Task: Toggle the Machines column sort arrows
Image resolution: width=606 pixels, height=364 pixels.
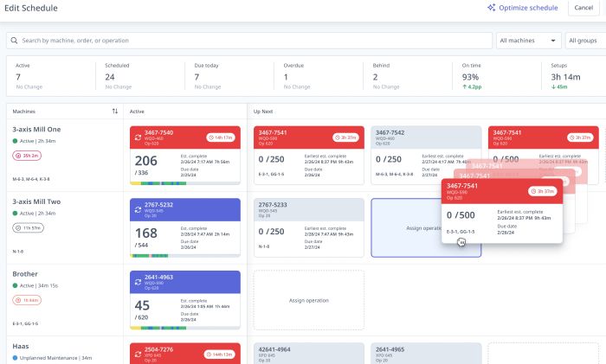Action: (115, 112)
